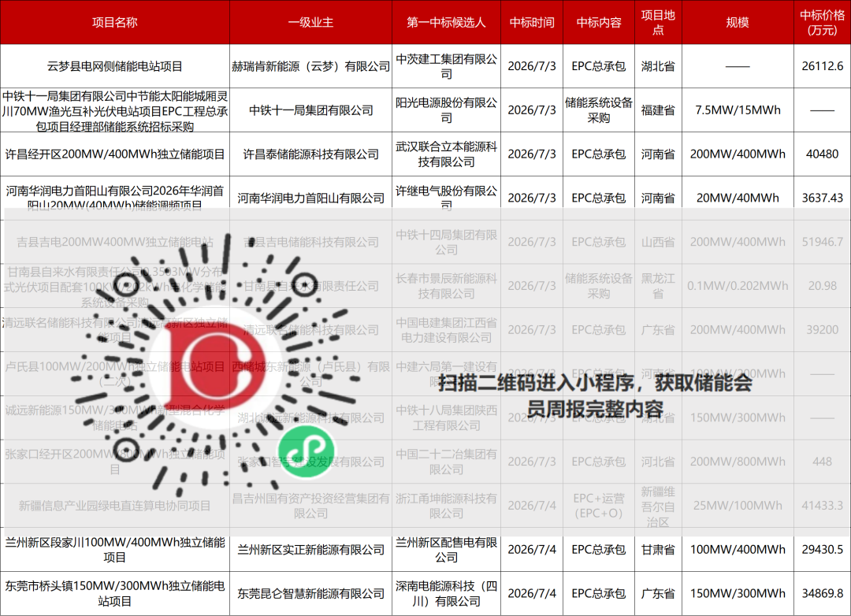Click the 2026/7/4 date in 兰州新区 row

coord(532,550)
